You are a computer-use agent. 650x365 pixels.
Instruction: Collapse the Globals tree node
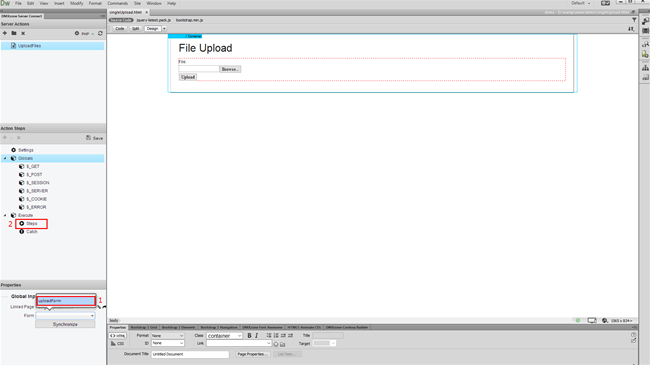5,158
